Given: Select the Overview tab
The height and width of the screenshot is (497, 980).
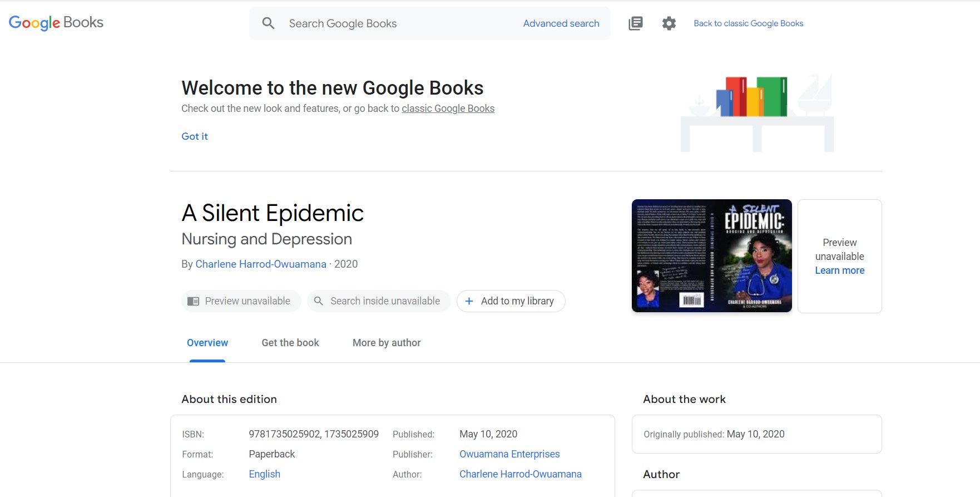Looking at the screenshot, I should (207, 343).
